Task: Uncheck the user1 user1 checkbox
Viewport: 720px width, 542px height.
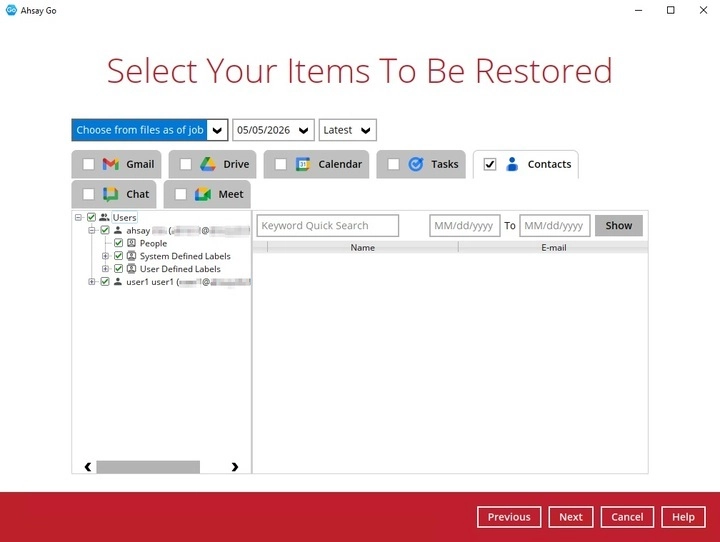Action: pyautogui.click(x=105, y=282)
